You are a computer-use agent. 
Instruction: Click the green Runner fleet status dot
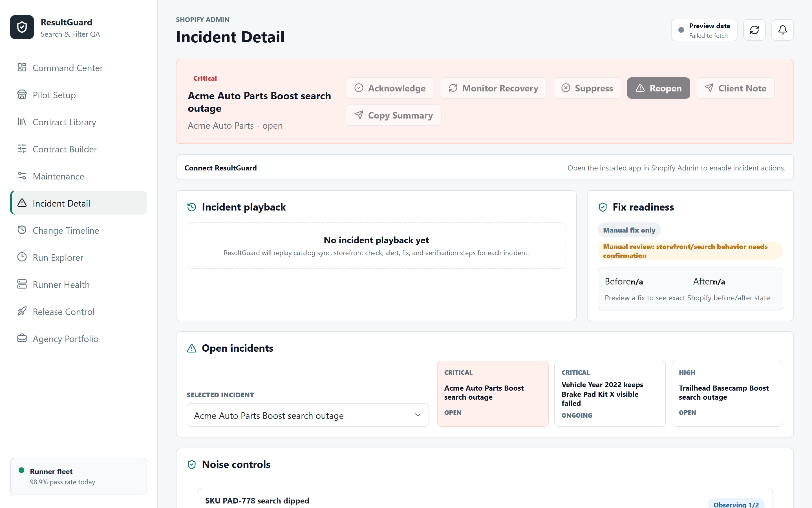pos(21,470)
